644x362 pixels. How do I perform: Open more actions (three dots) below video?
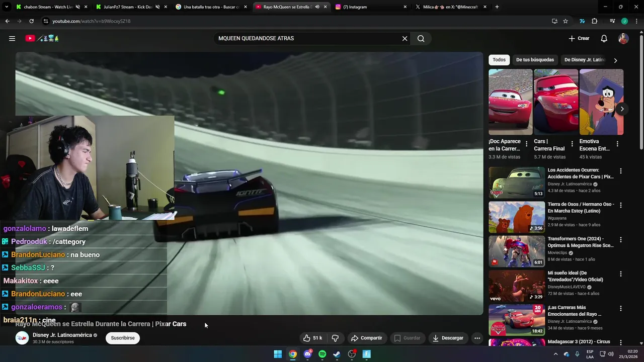click(x=477, y=338)
